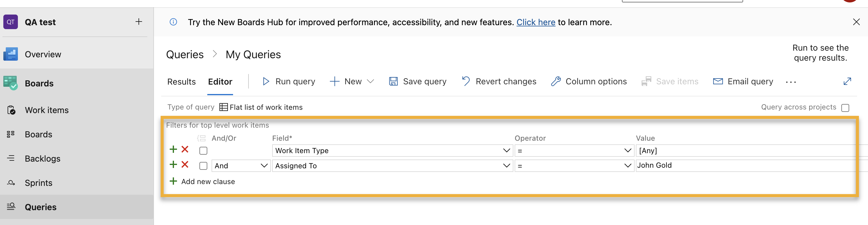Add new project with plus icon
Screen dimensions: 868x225
(x=139, y=22)
